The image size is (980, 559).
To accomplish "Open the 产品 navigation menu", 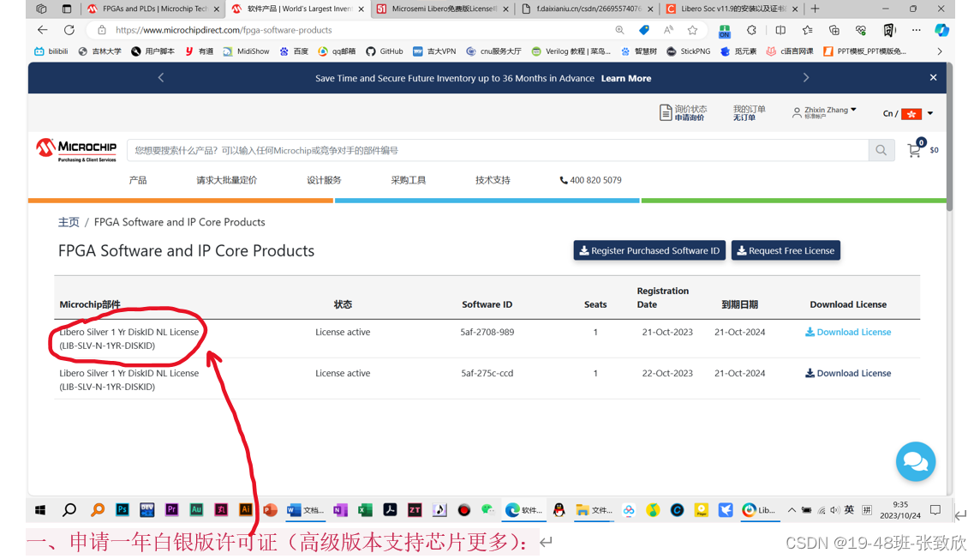I will 138,180.
